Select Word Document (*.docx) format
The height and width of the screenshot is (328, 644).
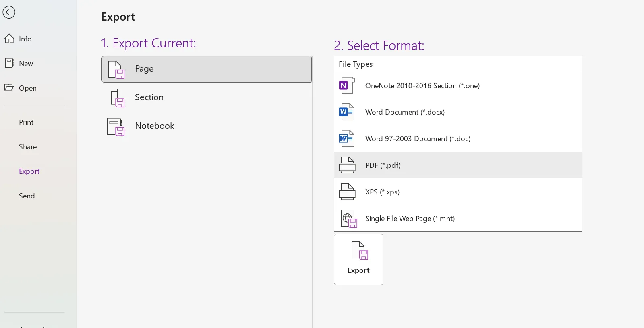point(458,112)
